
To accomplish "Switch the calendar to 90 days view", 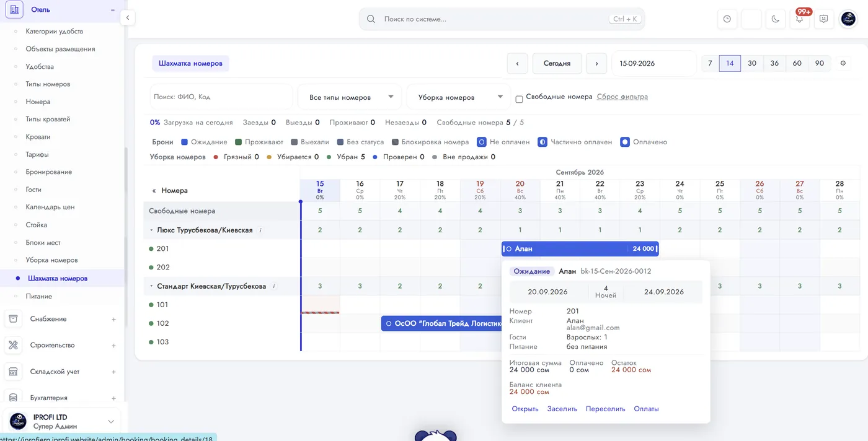I will point(820,63).
